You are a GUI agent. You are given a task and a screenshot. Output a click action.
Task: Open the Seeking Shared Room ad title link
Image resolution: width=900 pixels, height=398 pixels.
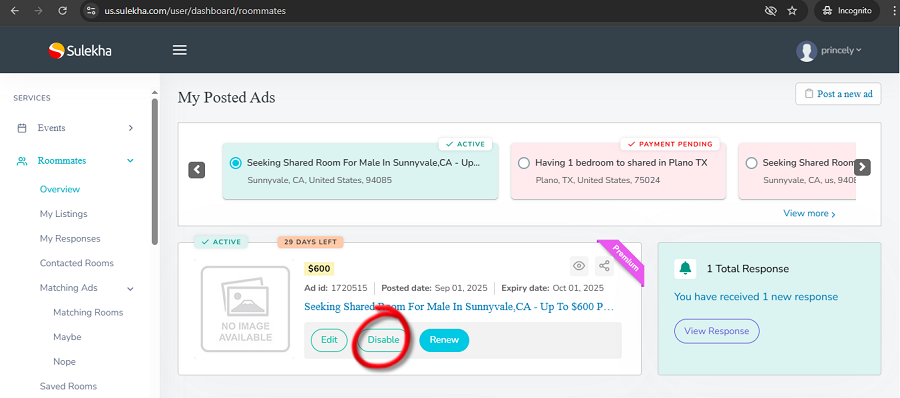[x=460, y=306]
